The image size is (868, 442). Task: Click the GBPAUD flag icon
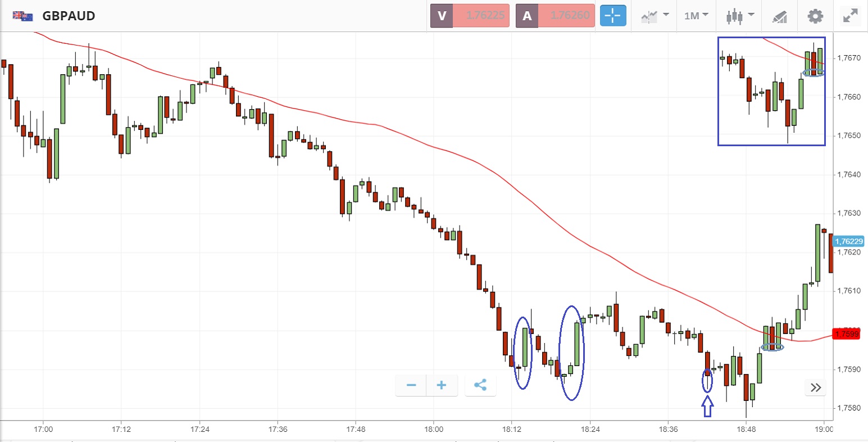click(x=22, y=16)
